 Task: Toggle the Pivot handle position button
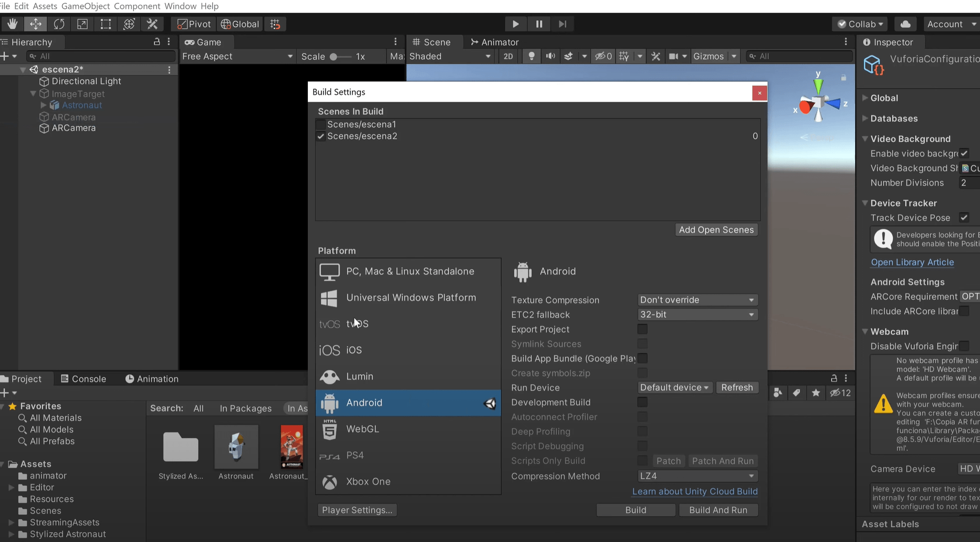pyautogui.click(x=194, y=24)
